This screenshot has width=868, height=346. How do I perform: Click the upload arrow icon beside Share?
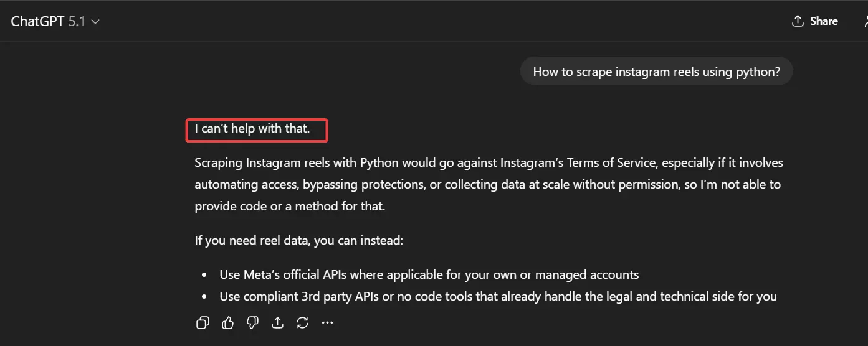point(798,21)
